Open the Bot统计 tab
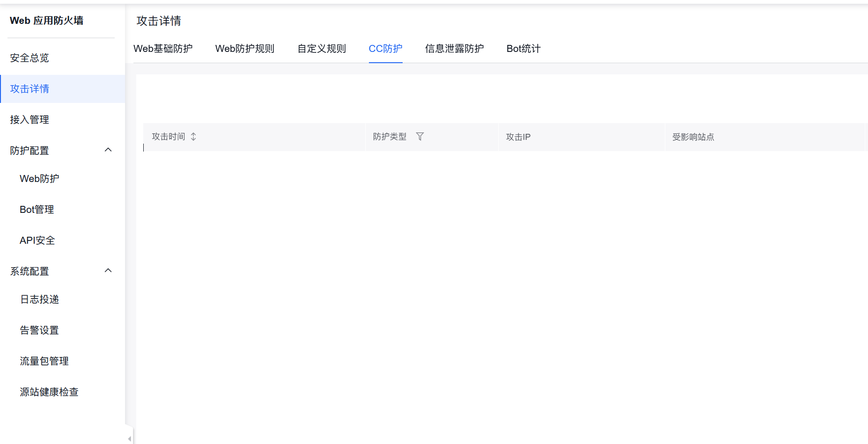 tap(523, 49)
